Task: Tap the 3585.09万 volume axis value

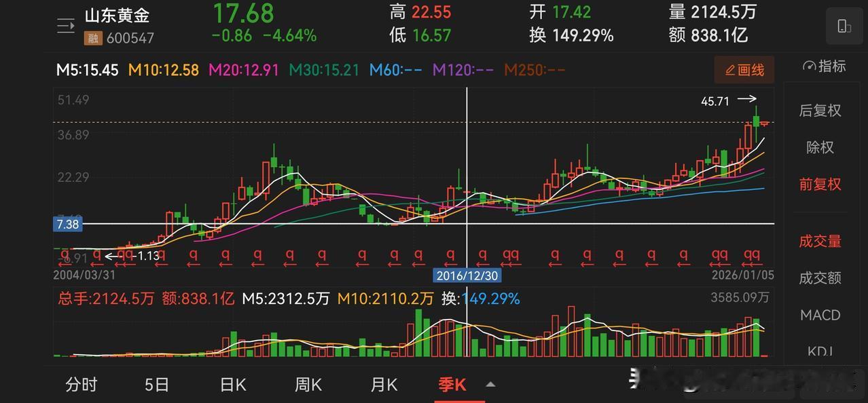Action: coord(740,297)
